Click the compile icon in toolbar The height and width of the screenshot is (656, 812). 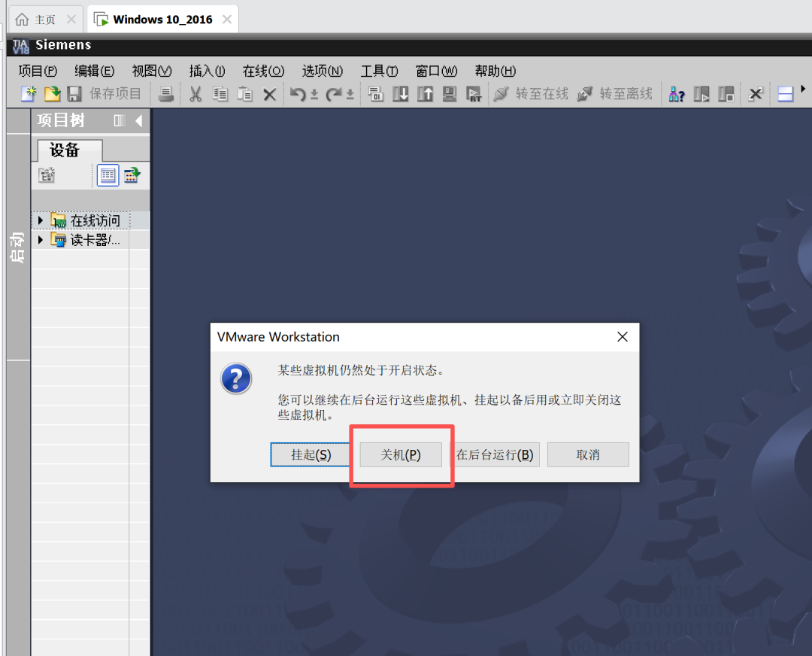(375, 94)
